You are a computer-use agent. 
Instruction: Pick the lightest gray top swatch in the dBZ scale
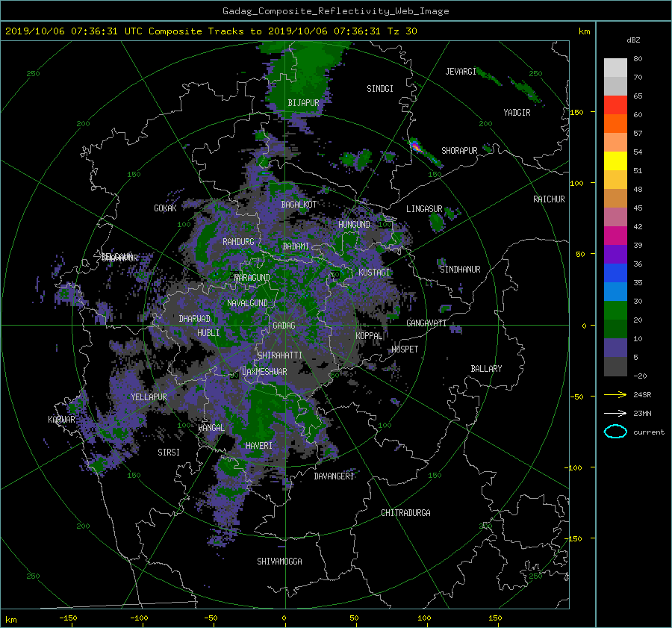point(615,67)
